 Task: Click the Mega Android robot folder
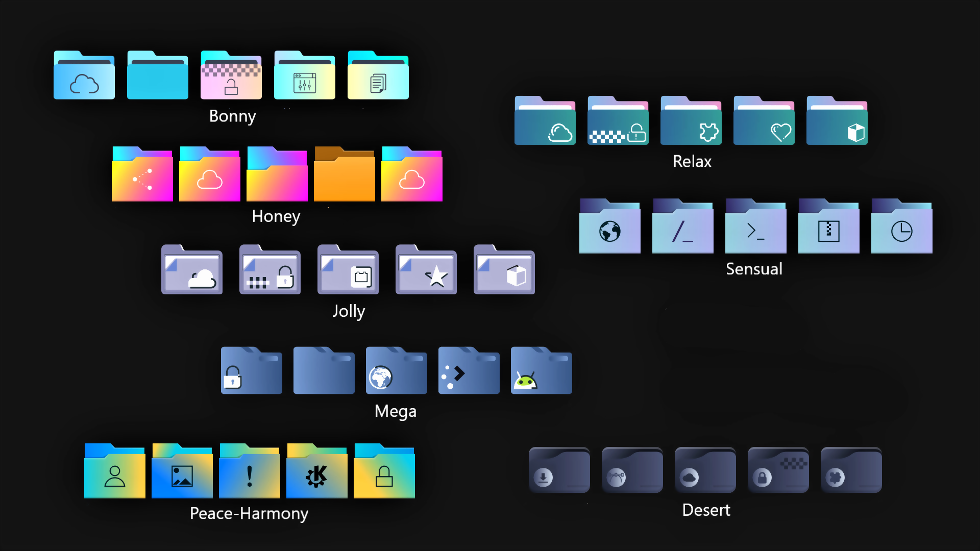(x=541, y=371)
